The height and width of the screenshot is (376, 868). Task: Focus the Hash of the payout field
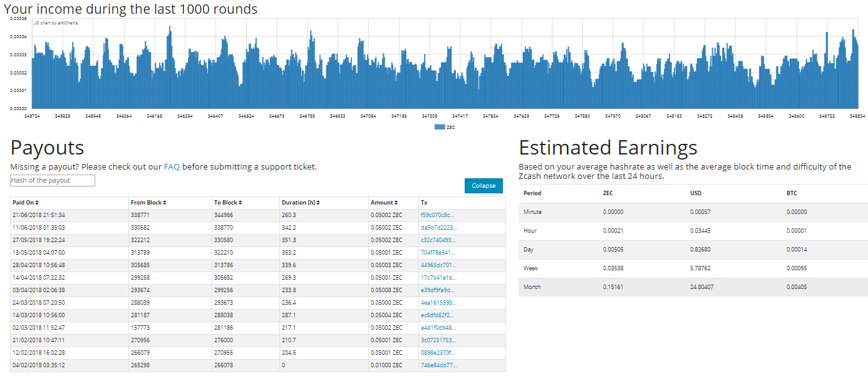point(53,180)
